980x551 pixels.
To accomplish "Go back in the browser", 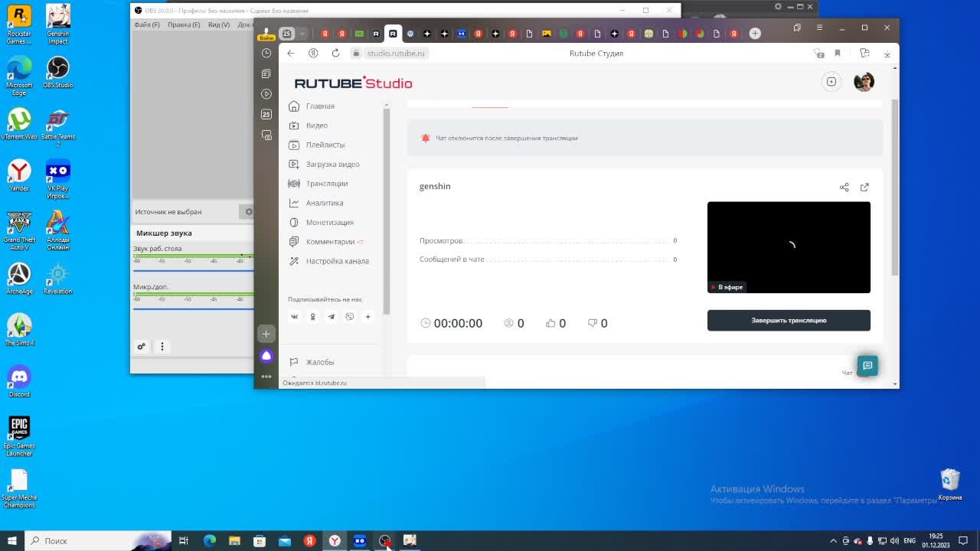I will [x=290, y=54].
